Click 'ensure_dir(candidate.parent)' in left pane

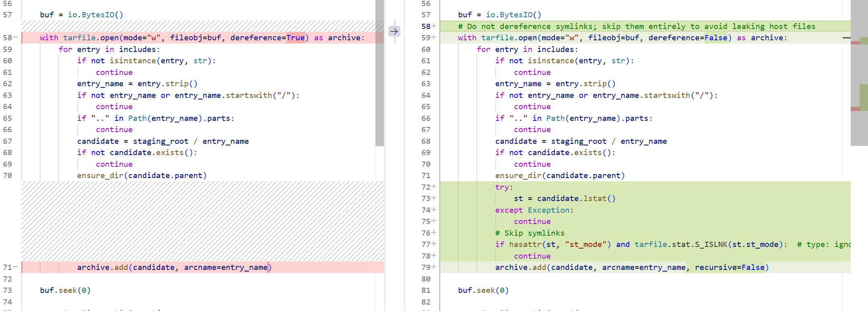click(x=142, y=176)
